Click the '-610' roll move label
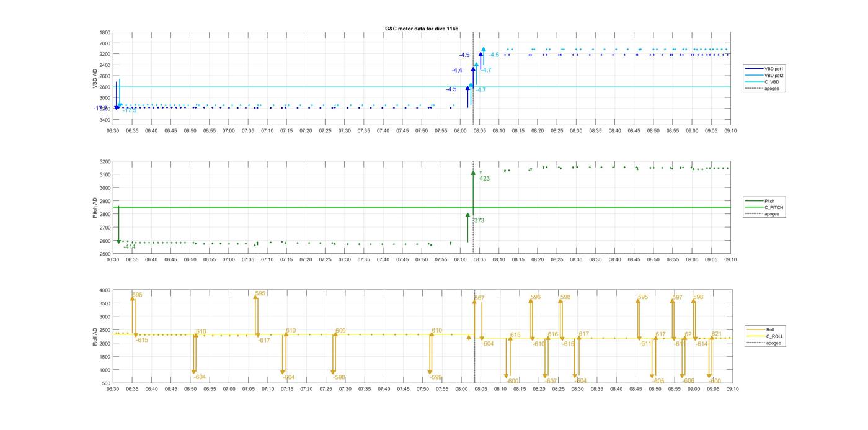 [538, 344]
